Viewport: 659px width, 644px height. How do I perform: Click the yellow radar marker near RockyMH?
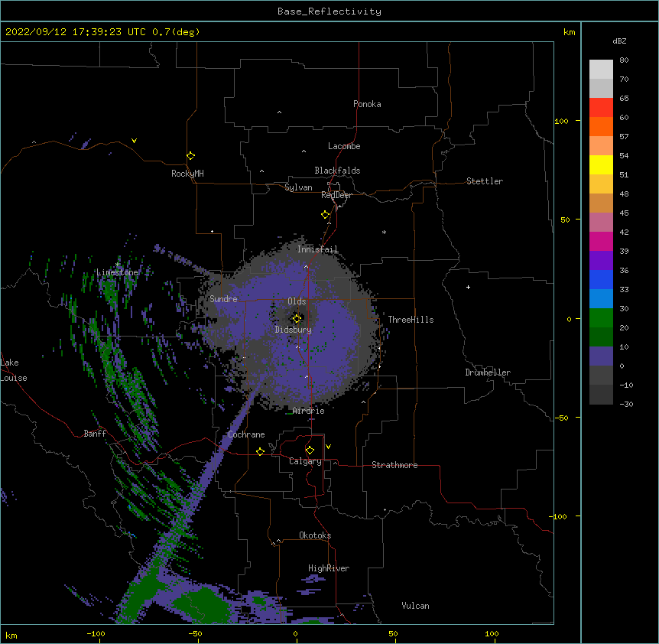pyautogui.click(x=191, y=156)
